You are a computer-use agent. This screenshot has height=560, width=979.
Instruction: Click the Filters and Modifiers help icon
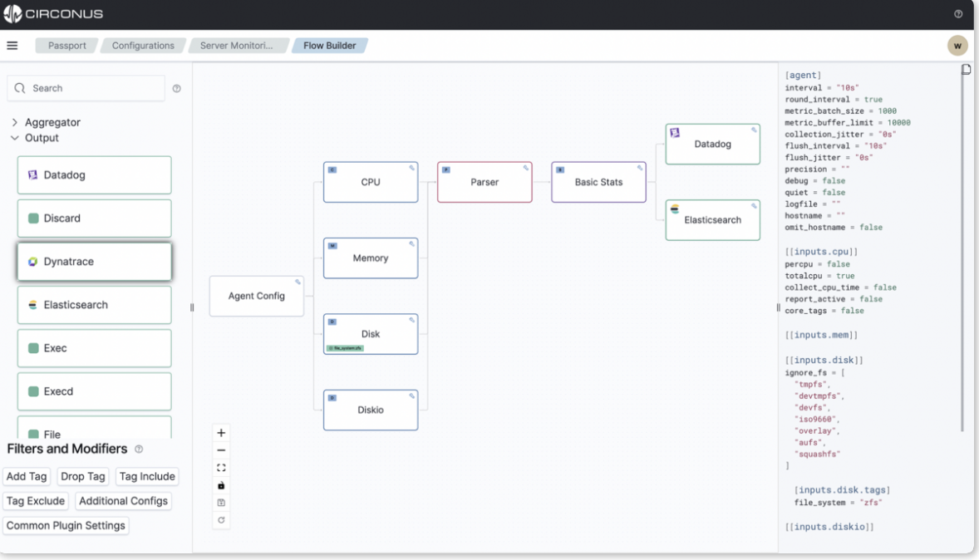click(x=139, y=449)
